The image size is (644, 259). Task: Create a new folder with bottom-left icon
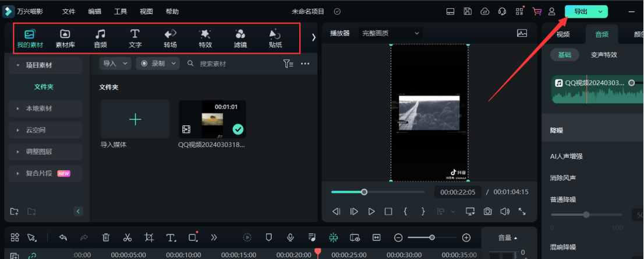[x=15, y=212]
